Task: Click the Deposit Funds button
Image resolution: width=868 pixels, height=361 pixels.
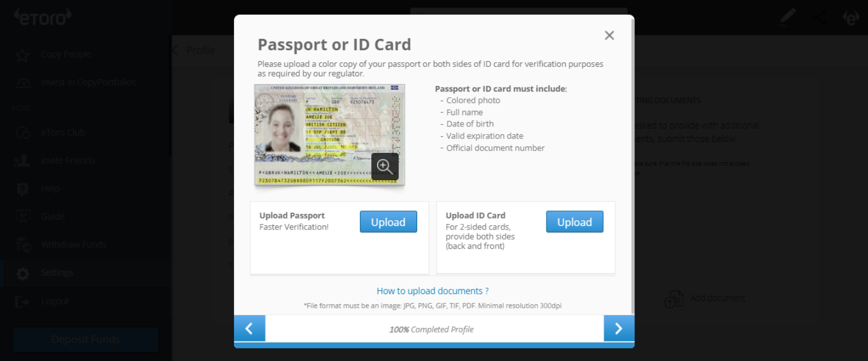Action: [86, 339]
